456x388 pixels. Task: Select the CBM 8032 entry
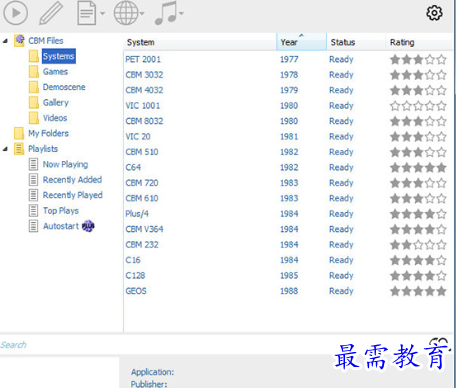(144, 121)
